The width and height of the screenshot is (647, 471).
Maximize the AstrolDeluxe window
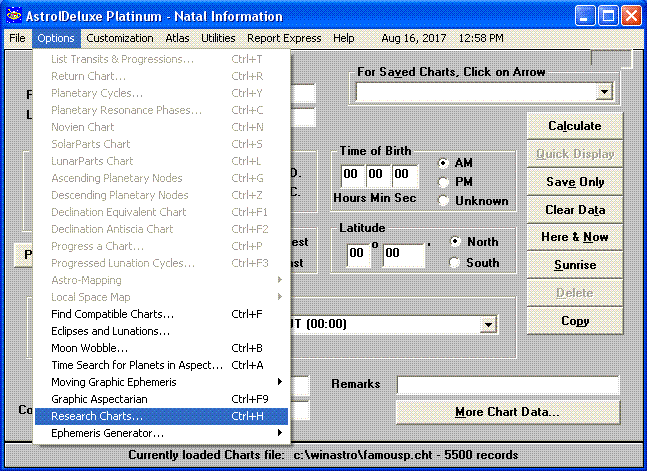point(608,16)
